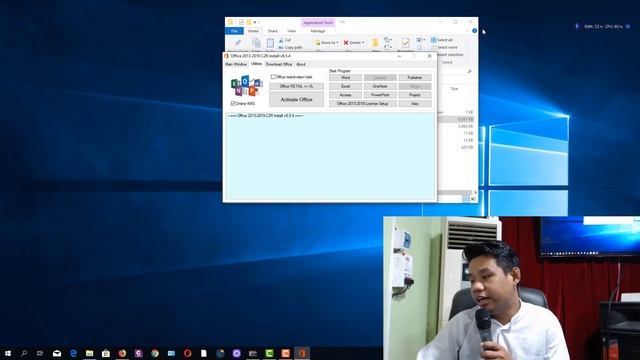640x360 pixels.
Task: Launch Microsoft Edge from taskbar
Action: (73, 353)
